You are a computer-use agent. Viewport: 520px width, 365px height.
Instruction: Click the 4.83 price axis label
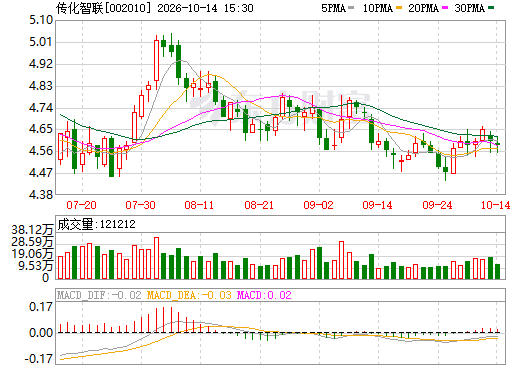click(41, 86)
